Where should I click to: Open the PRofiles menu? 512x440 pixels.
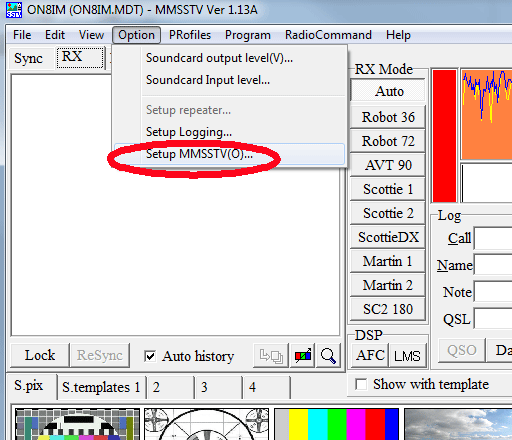point(190,35)
